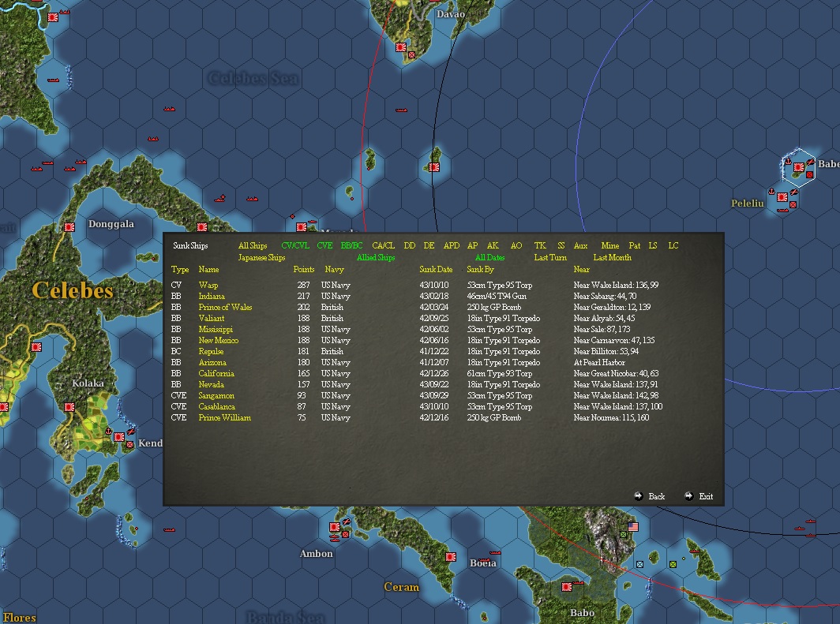Viewport: 840px width, 624px height.
Task: Click the All Ships filter
Action: point(252,245)
